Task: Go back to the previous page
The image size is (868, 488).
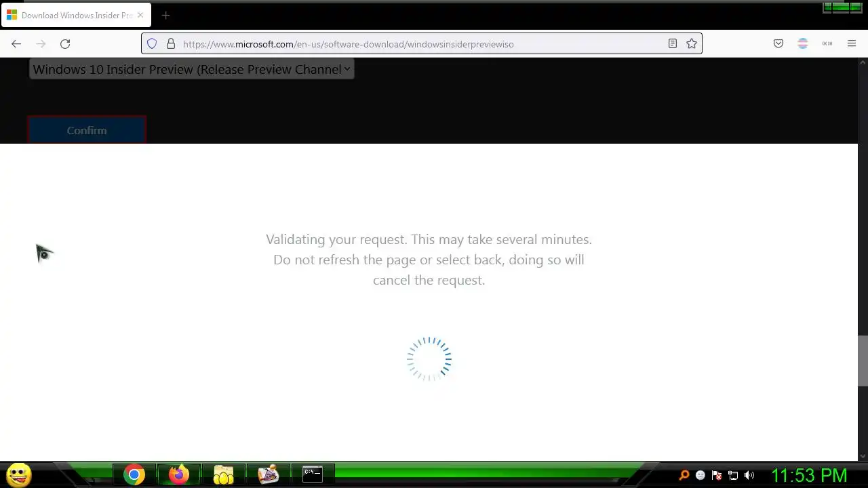Action: [x=16, y=44]
